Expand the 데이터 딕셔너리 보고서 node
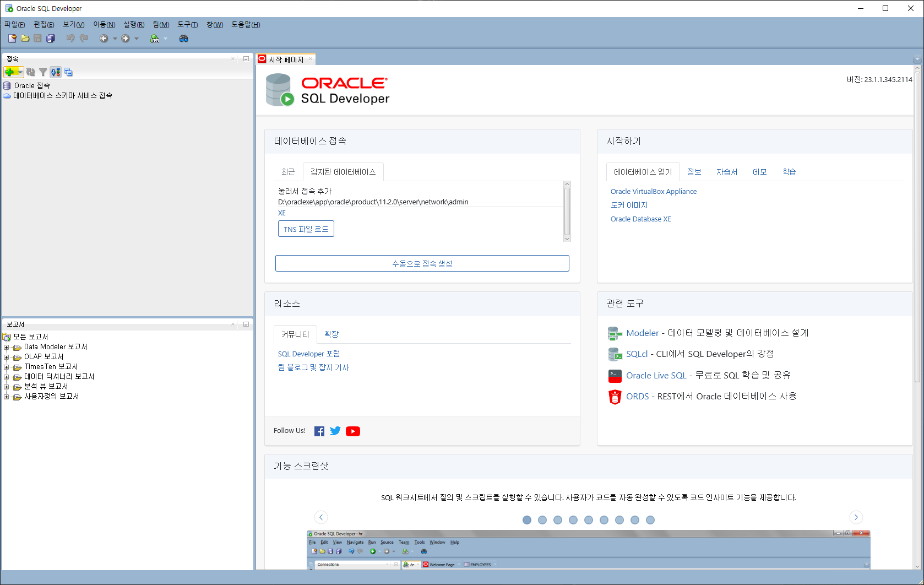 tap(7, 377)
